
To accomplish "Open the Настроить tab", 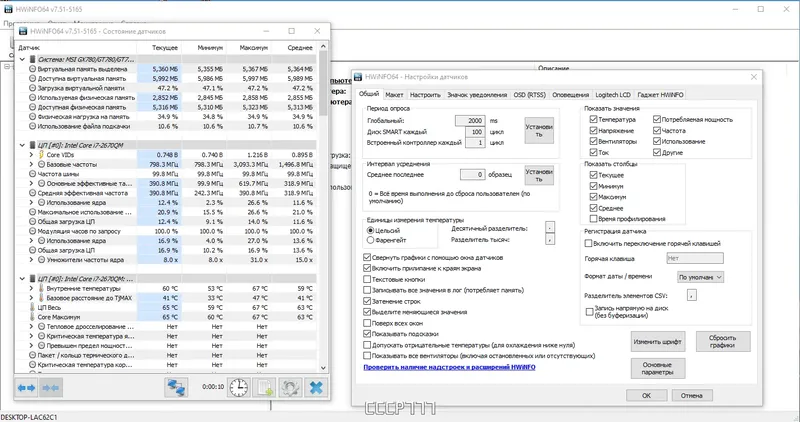I will (425, 95).
